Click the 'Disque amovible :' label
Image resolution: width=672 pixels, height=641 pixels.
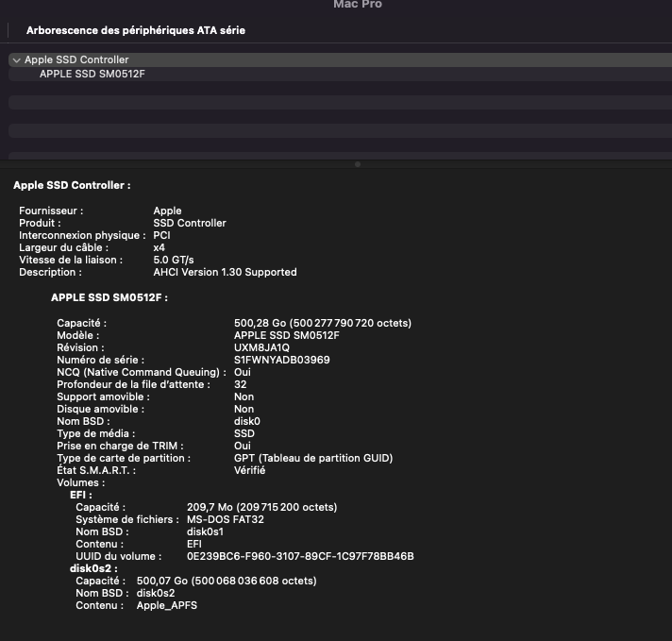[101, 409]
